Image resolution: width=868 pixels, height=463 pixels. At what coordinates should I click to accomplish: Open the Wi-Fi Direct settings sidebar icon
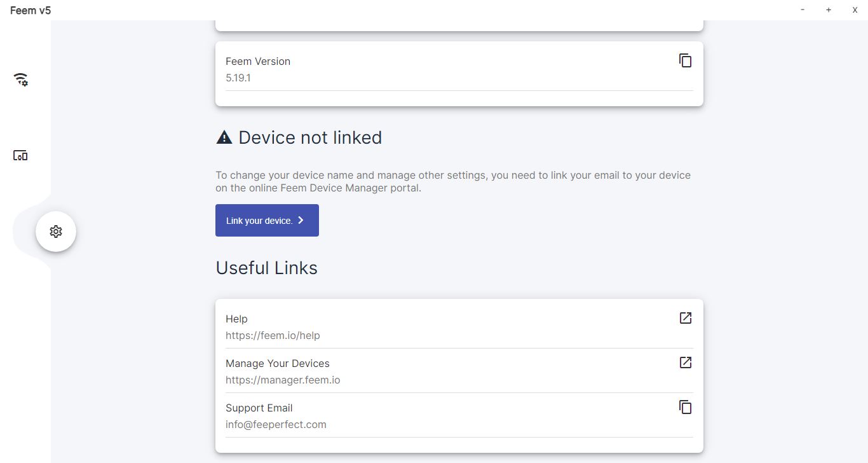[21, 79]
